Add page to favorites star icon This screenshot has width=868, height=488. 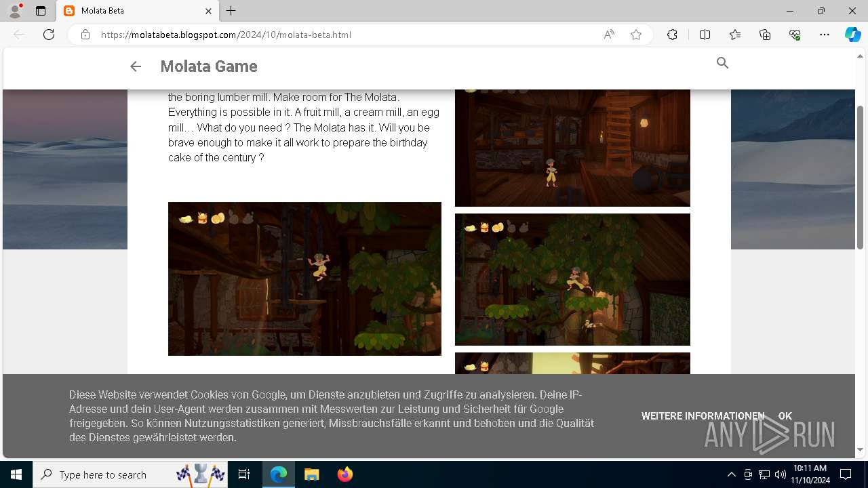click(636, 35)
